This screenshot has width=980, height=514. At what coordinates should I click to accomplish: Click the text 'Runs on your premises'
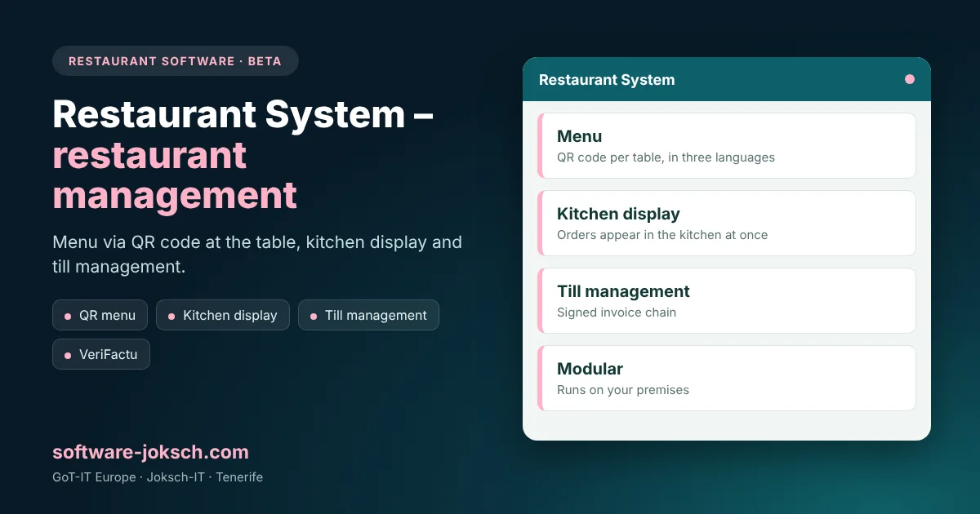tap(623, 390)
